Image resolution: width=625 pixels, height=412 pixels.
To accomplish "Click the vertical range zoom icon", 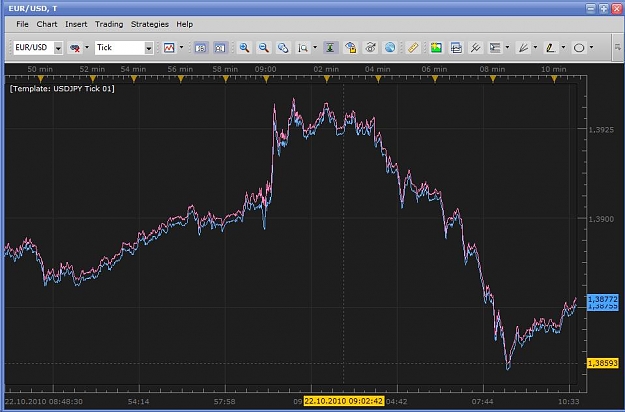I will [303, 48].
